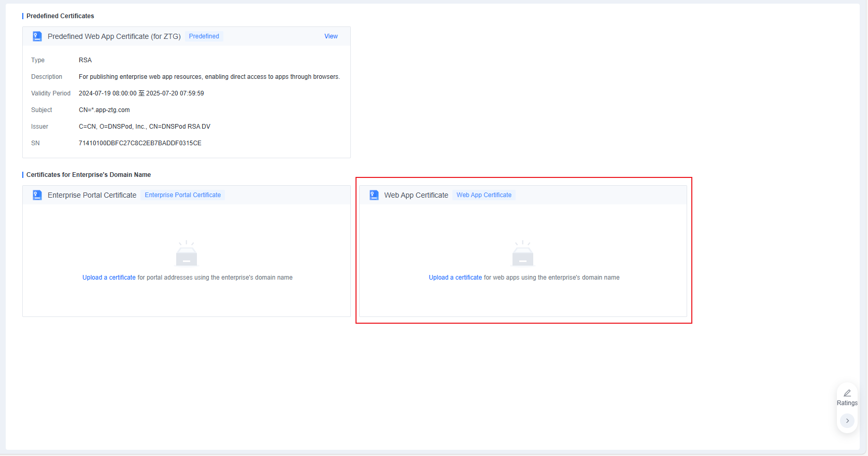Viewport: 868px width, 456px height.
Task: Expand the arrow below Ratings
Action: click(x=847, y=421)
